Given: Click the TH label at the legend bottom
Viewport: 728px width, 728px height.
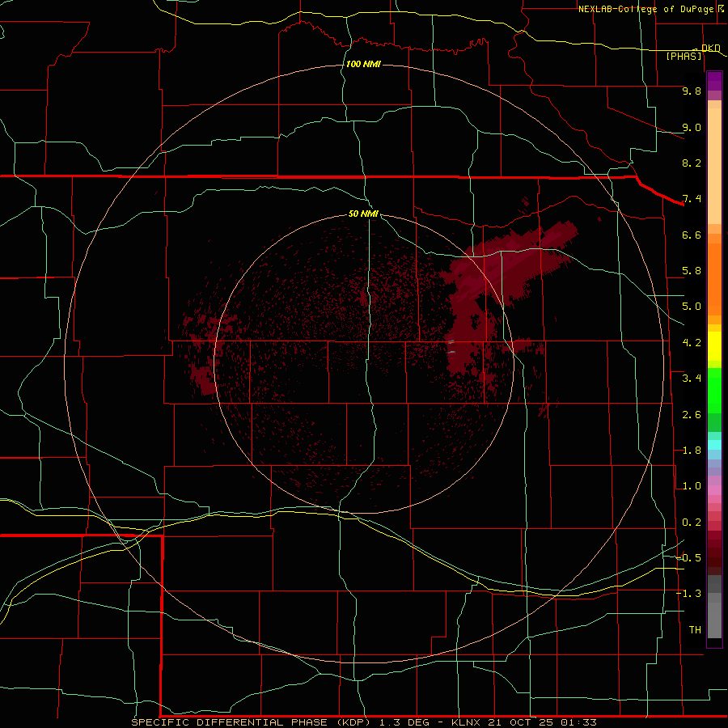Looking at the screenshot, I should pyautogui.click(x=695, y=630).
